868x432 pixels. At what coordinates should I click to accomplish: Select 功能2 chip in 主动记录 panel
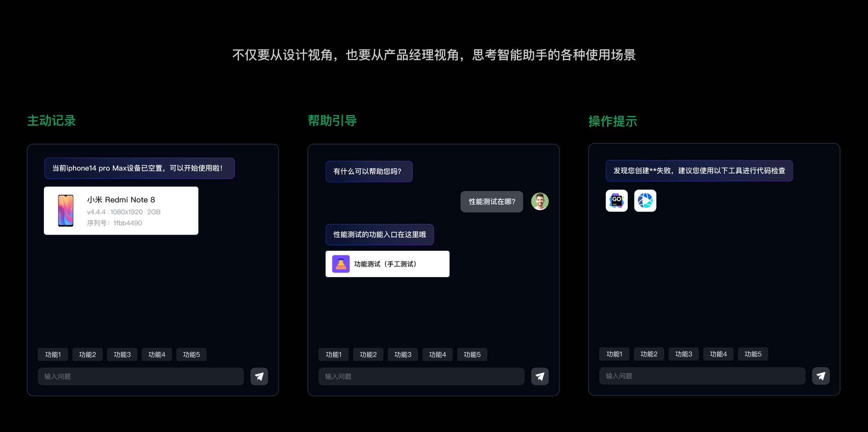[x=88, y=355]
